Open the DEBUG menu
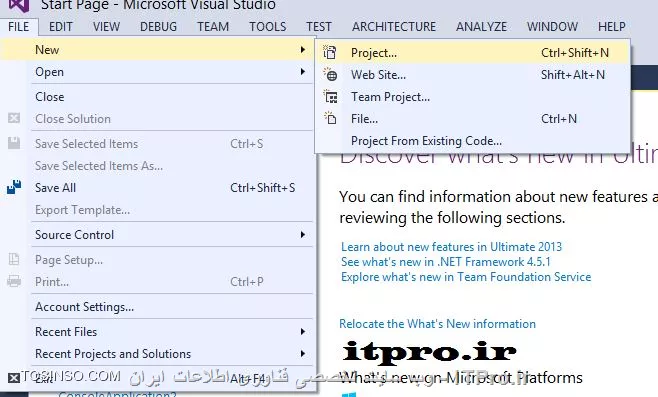The image size is (658, 397). 159,27
